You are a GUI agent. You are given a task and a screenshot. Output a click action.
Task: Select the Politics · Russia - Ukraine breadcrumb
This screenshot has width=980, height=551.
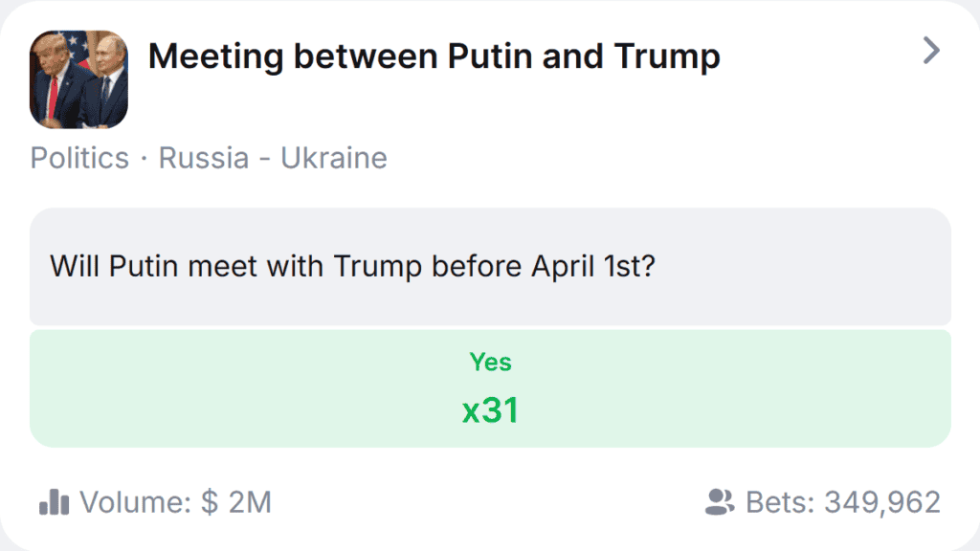pyautogui.click(x=209, y=158)
